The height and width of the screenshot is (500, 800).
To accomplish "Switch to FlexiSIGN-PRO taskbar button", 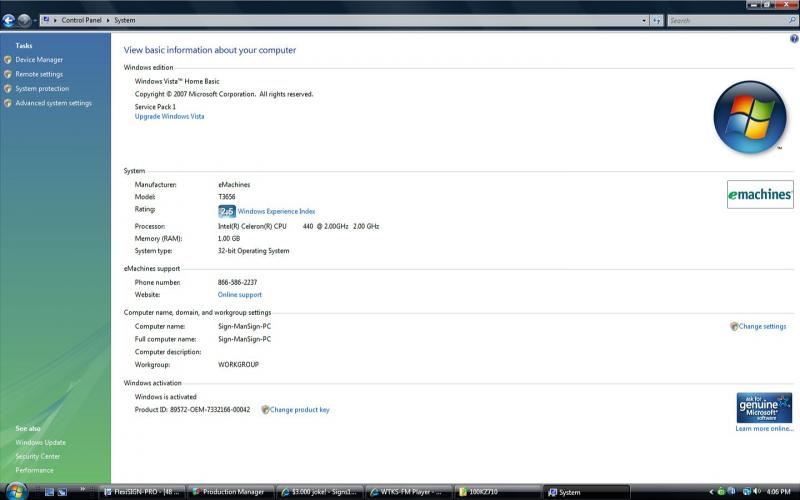I will point(141,492).
